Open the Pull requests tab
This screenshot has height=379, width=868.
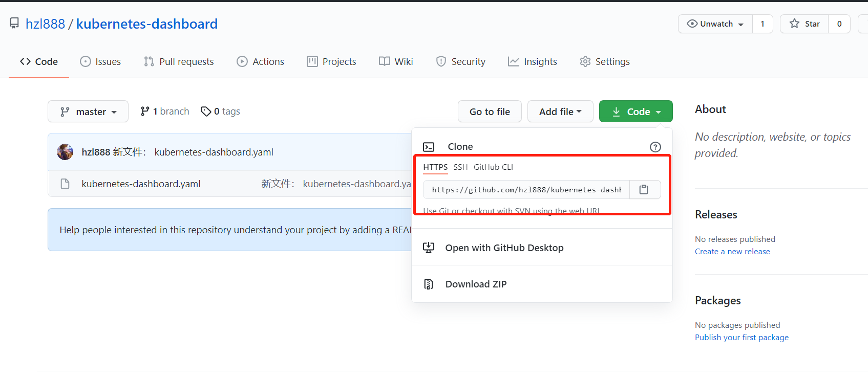(179, 61)
